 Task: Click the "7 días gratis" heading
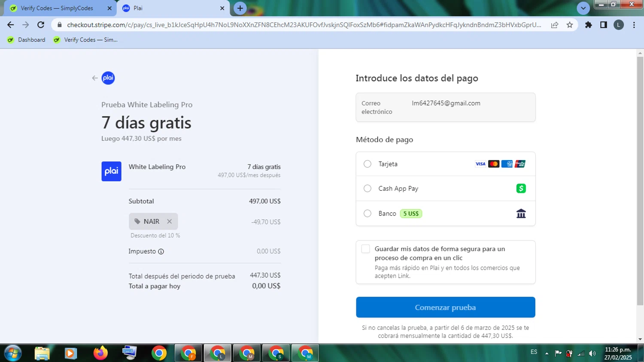(146, 123)
